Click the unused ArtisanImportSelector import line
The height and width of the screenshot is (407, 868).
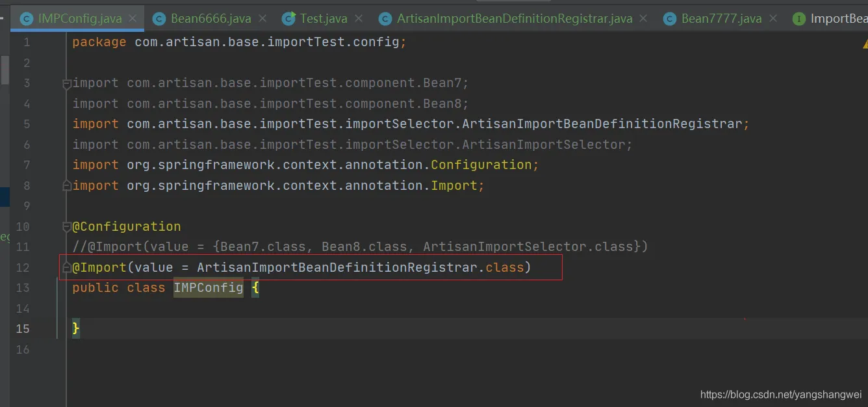352,145
